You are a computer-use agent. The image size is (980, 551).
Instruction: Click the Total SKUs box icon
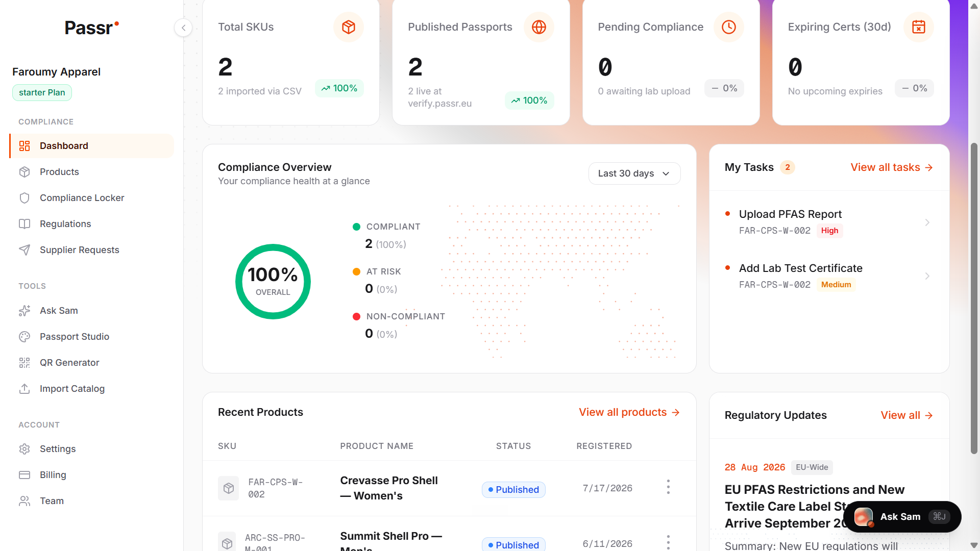click(349, 27)
